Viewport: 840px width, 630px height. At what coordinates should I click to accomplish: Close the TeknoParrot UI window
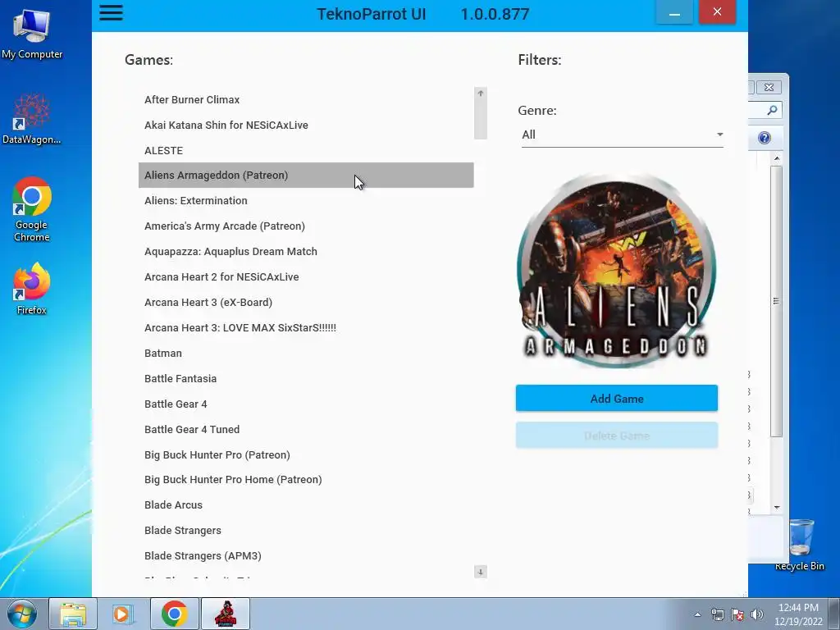[717, 11]
